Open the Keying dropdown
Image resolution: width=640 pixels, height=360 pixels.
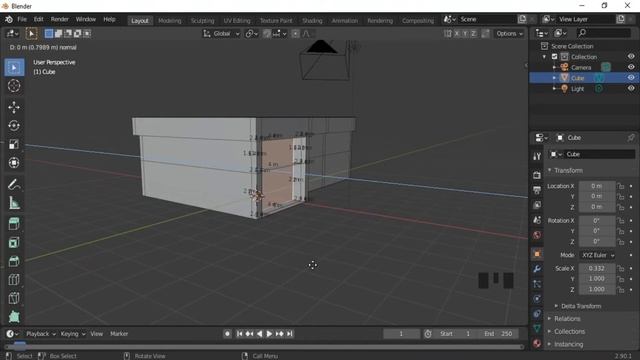coord(73,334)
